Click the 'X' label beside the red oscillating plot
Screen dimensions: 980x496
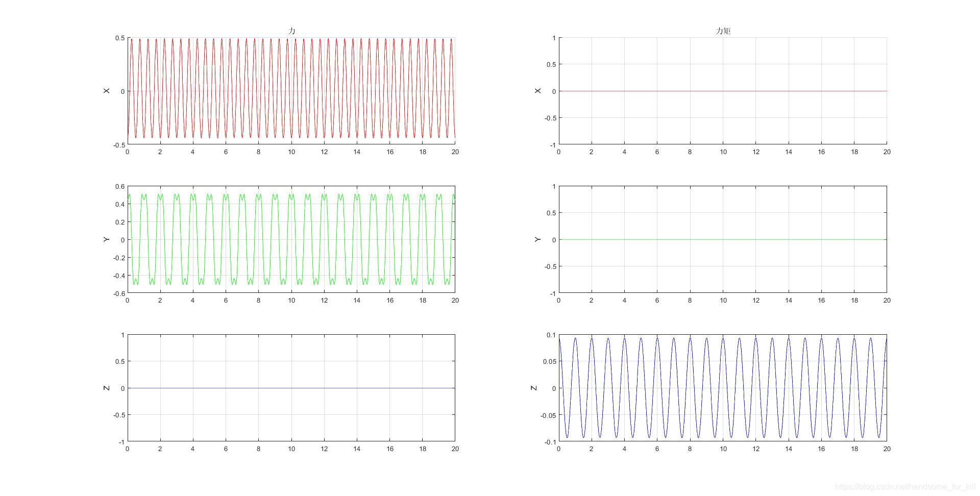(x=107, y=91)
